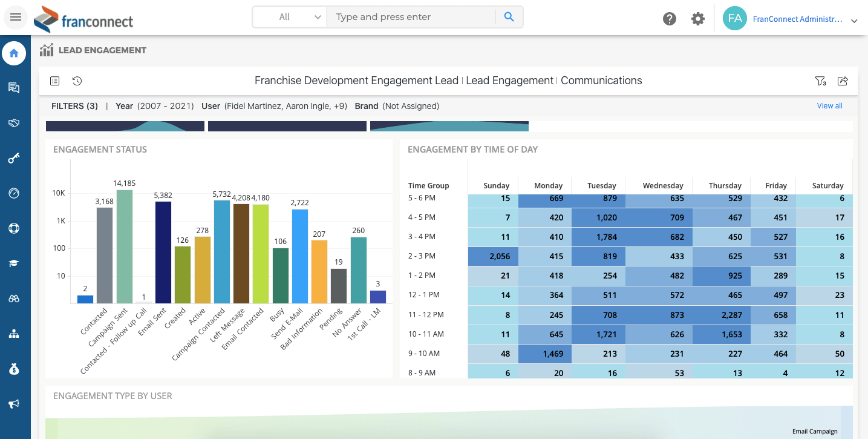Open the binoculars icon in the sidebar

(x=14, y=298)
